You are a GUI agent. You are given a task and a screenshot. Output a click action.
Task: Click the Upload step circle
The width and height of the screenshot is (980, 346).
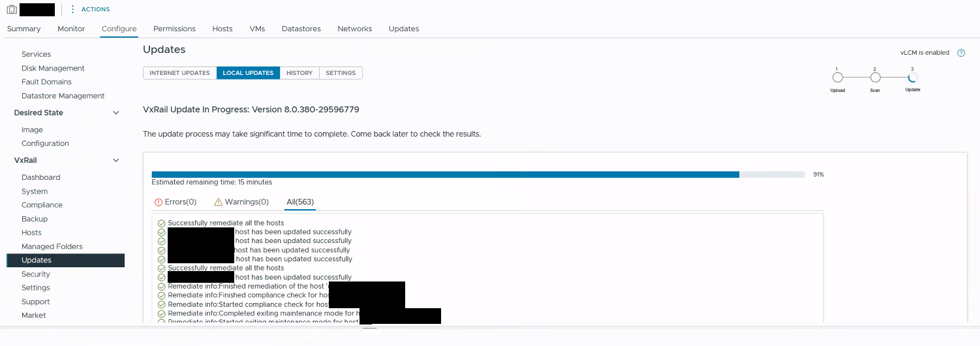pyautogui.click(x=838, y=78)
